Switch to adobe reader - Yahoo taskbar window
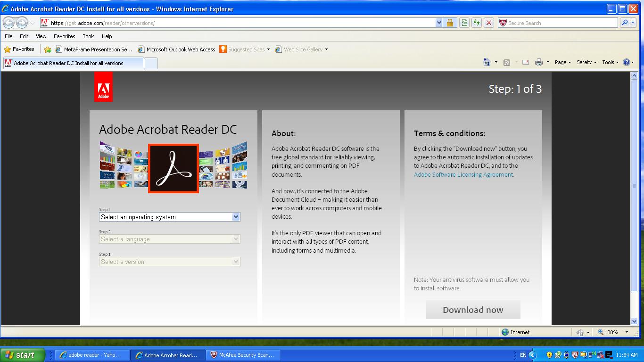644x362 pixels. click(91, 355)
